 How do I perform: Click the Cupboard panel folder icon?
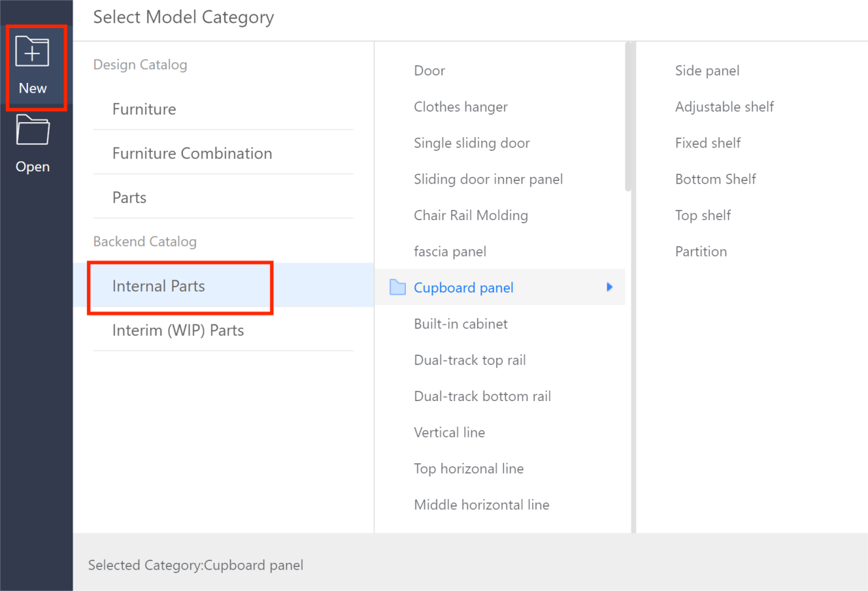[398, 287]
